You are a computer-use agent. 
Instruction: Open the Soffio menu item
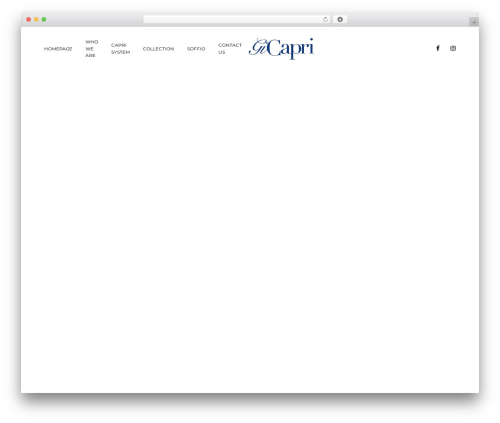tap(196, 49)
